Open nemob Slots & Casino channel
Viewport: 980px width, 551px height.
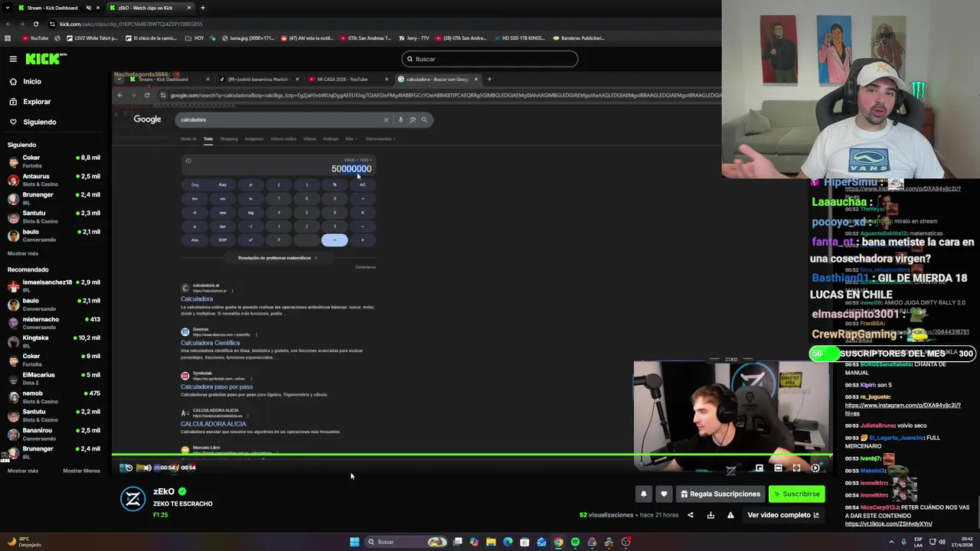pos(54,396)
